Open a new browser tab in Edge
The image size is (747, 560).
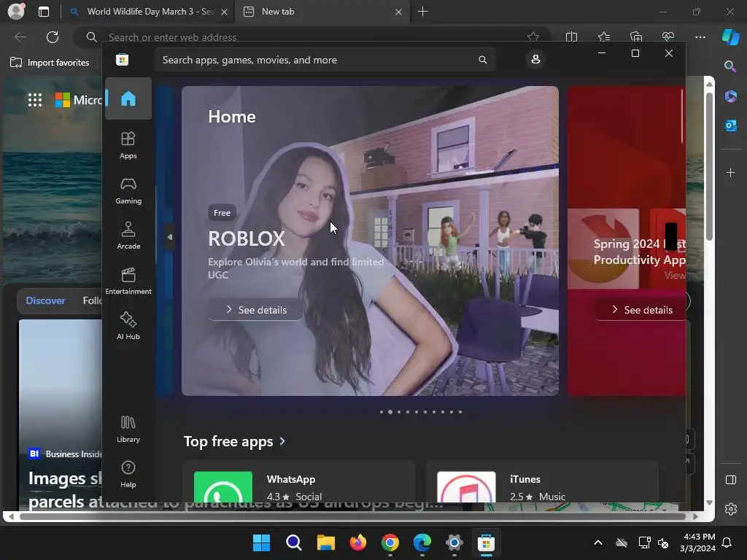[422, 12]
